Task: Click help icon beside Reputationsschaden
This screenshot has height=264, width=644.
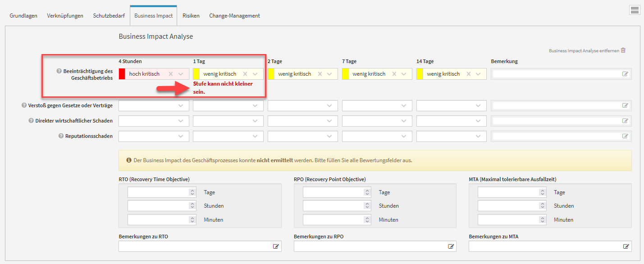Action: point(61,136)
